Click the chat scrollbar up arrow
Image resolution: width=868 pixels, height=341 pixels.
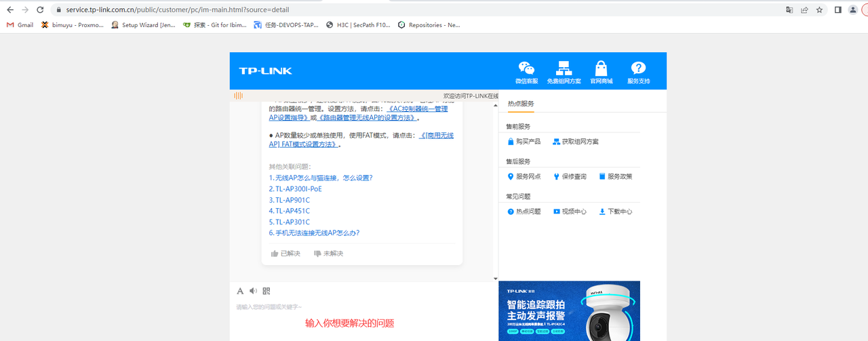[x=495, y=105]
